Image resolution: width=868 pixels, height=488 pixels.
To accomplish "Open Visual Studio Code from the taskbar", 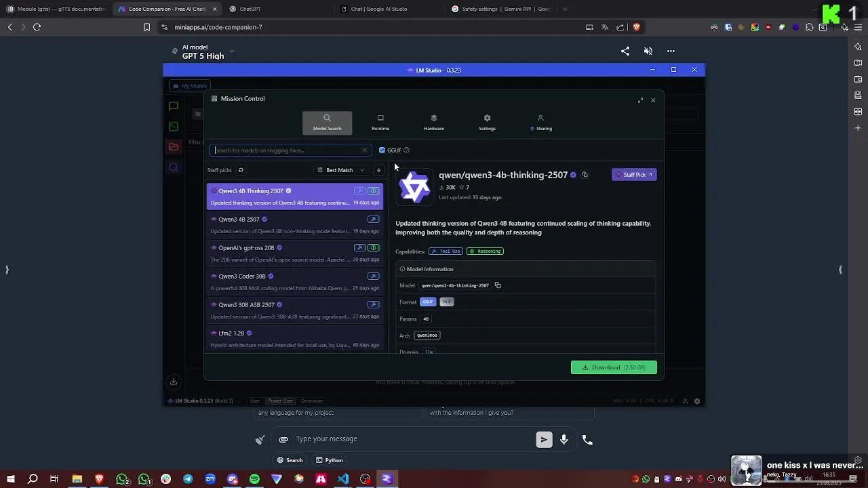I will click(x=343, y=479).
